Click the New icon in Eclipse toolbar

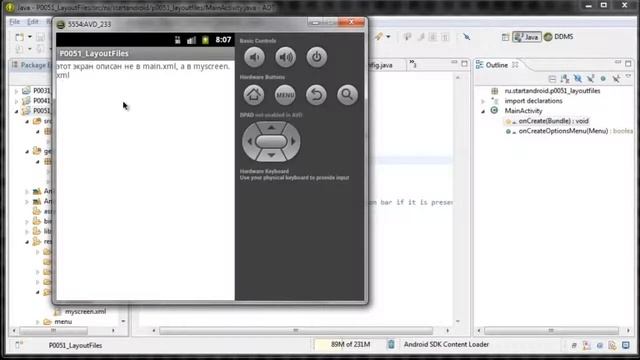19,37
